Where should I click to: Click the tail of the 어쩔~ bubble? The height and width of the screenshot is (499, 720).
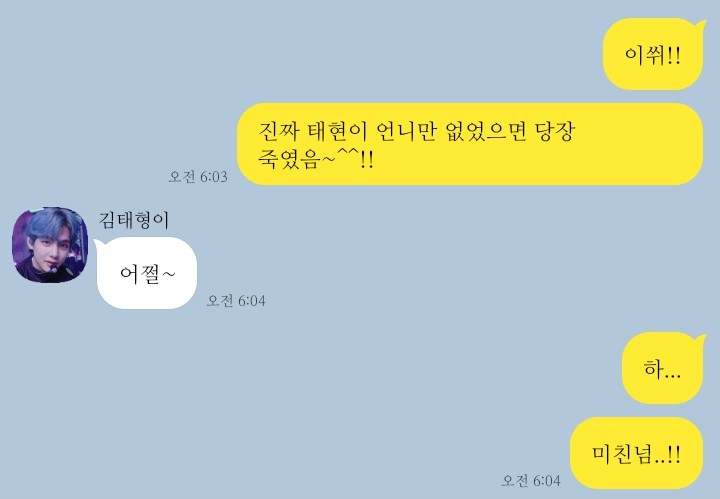click(100, 244)
